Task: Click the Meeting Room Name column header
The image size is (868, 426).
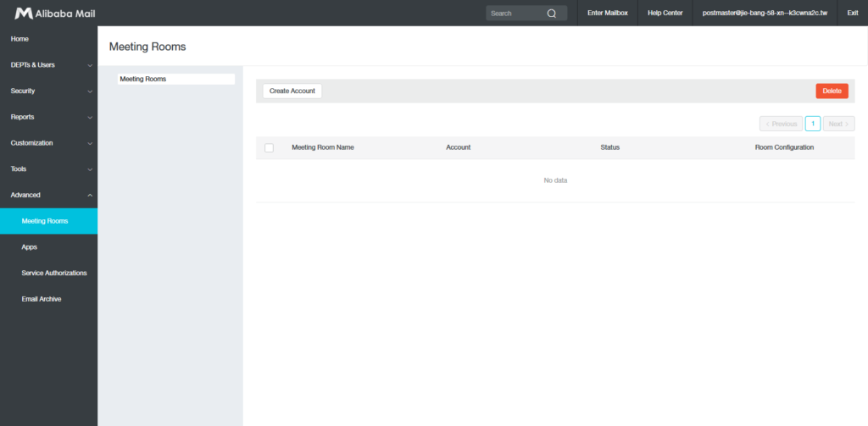Action: point(323,147)
